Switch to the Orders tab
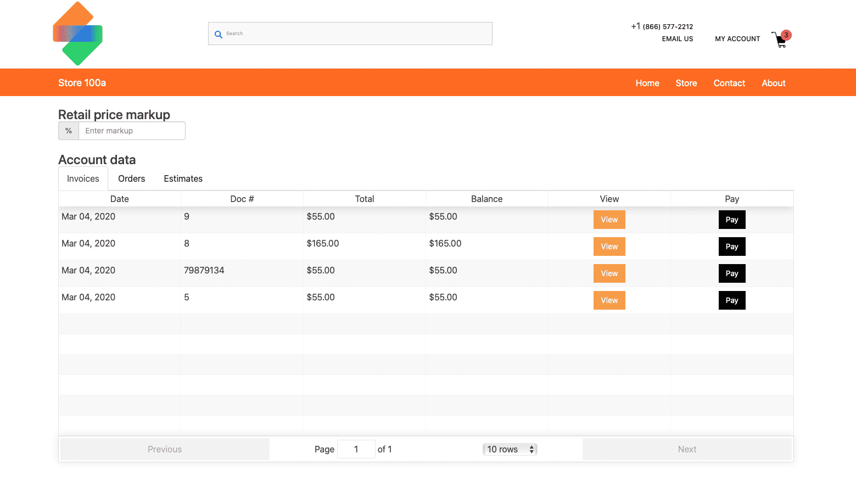This screenshot has height=504, width=856. 131,178
